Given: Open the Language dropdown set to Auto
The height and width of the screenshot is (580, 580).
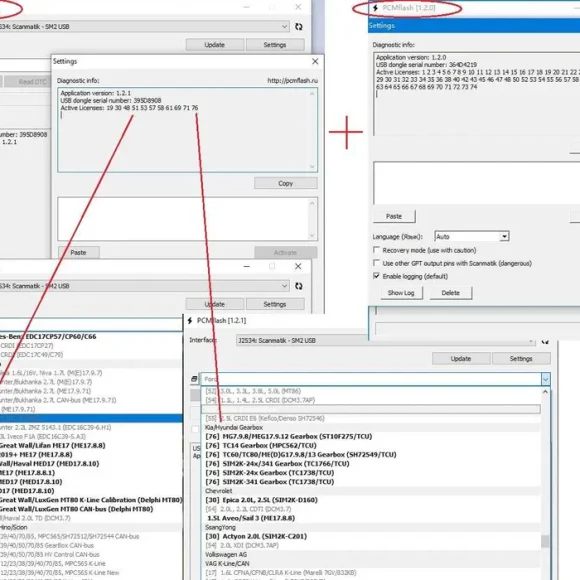Looking at the screenshot, I should [504, 236].
